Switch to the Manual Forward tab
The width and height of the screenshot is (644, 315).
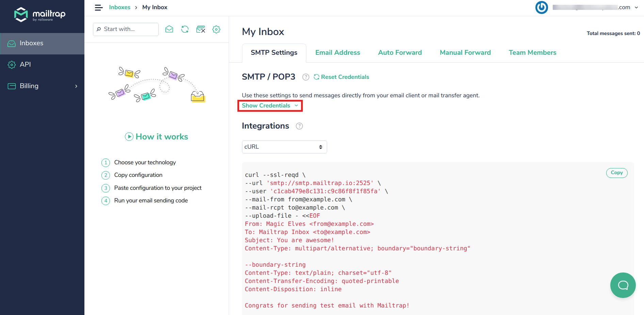click(465, 53)
